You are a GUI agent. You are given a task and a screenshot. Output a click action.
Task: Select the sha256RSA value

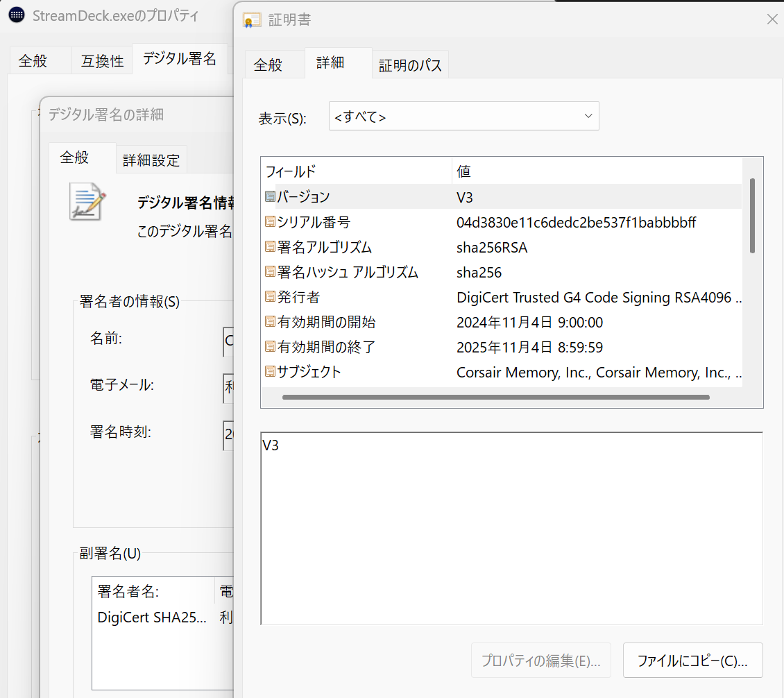pyautogui.click(x=492, y=248)
